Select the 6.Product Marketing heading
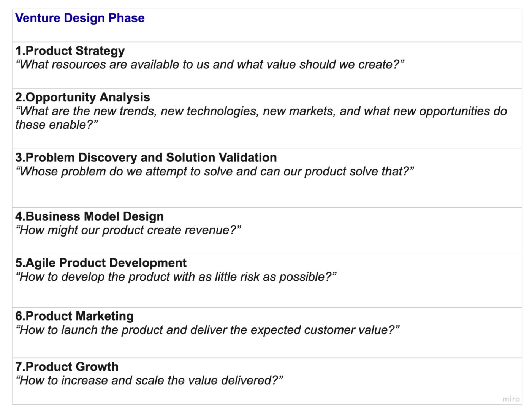 coord(74,316)
